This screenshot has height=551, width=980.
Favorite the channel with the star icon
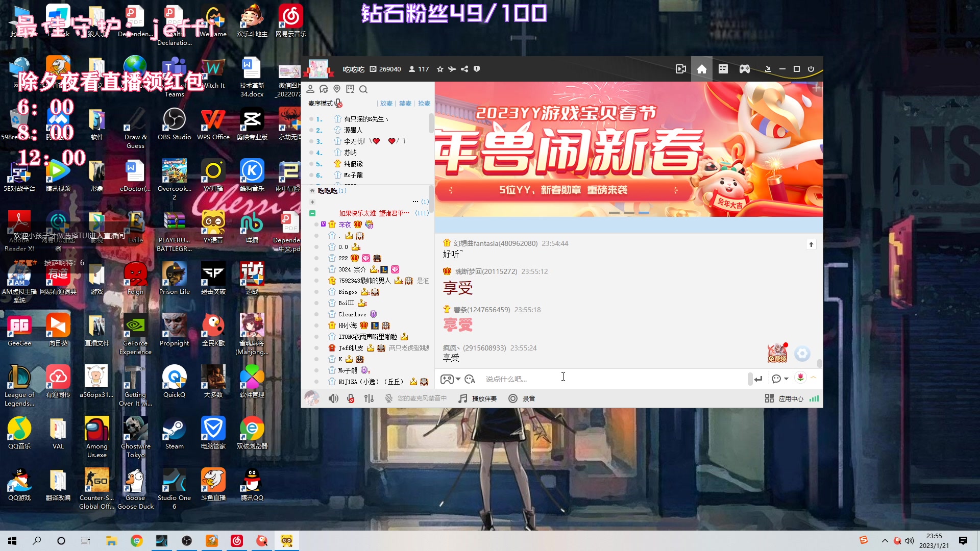pyautogui.click(x=440, y=69)
